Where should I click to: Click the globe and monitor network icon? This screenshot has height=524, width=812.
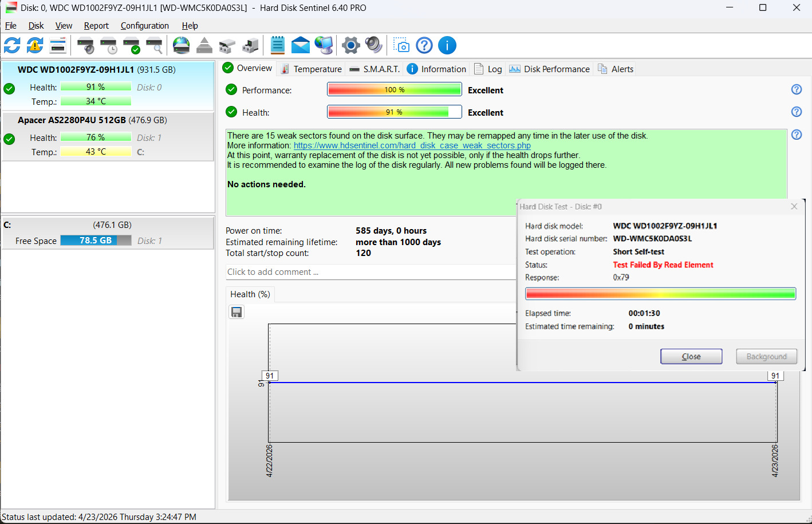coord(324,45)
